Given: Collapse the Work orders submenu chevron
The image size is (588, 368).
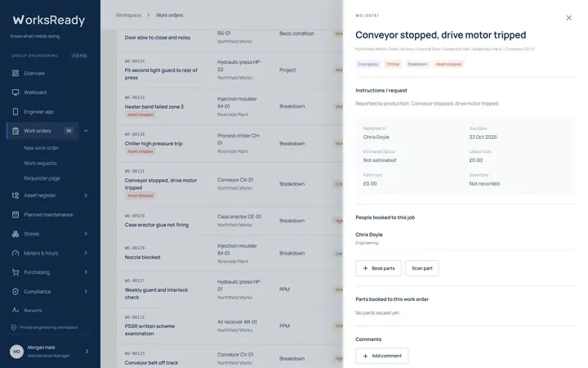Looking at the screenshot, I should point(86,131).
